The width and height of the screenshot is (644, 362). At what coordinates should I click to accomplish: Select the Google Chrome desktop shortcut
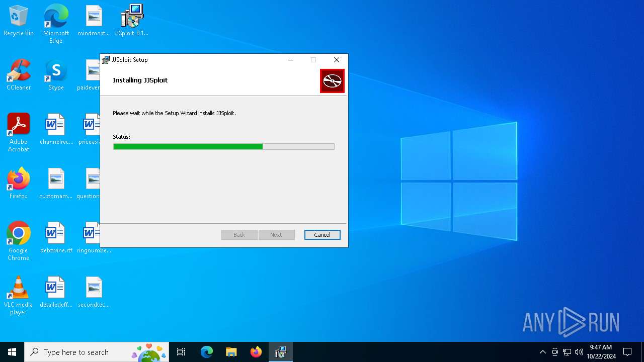coord(19,241)
